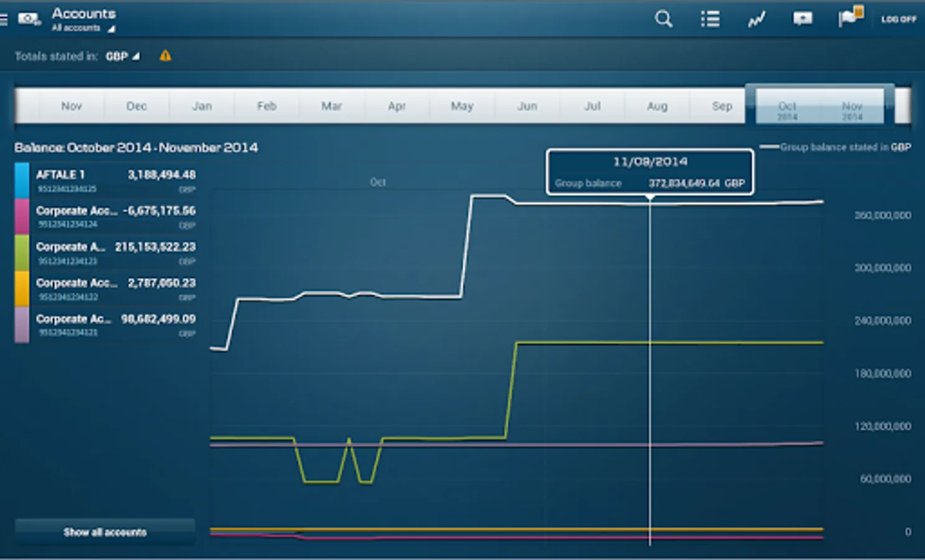Select Apr on the month timeline

pyautogui.click(x=397, y=106)
